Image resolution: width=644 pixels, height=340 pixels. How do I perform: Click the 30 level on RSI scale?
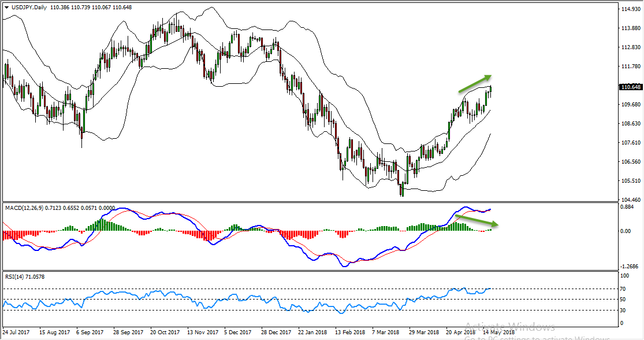(623, 311)
